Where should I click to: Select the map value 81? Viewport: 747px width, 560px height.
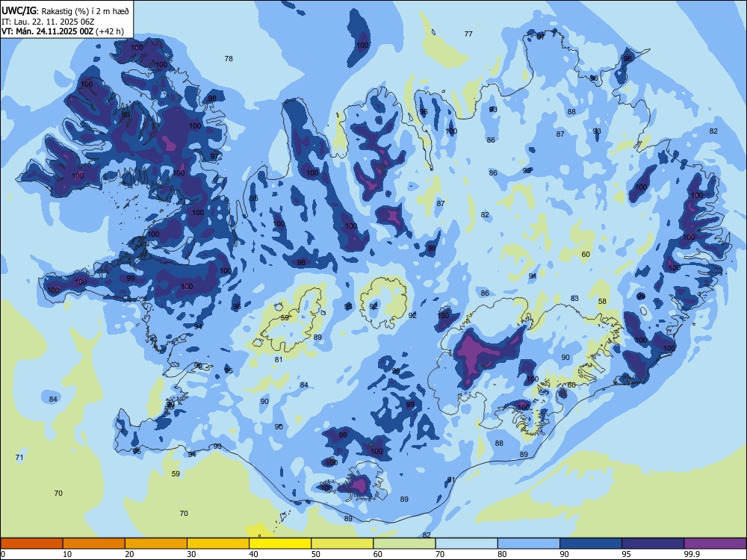pyautogui.click(x=278, y=360)
